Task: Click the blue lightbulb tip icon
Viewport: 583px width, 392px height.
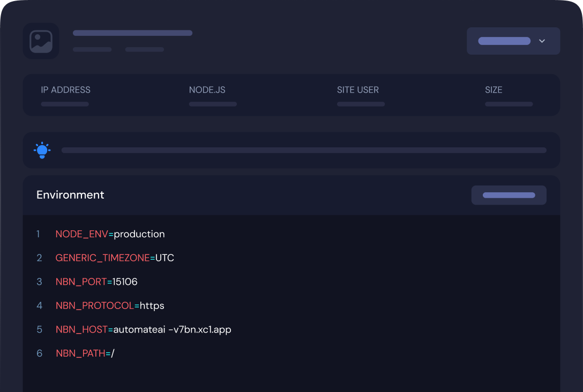Action: coord(42,150)
